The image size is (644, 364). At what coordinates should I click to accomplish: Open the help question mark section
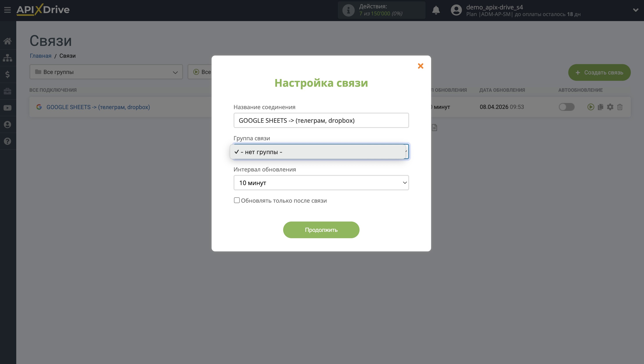coord(8,141)
